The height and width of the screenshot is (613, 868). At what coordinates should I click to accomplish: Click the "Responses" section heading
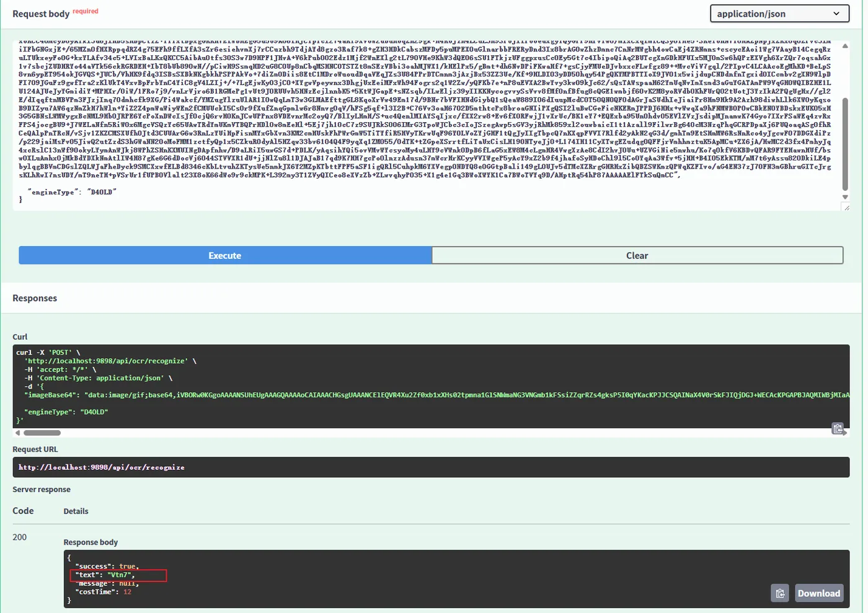tap(35, 298)
